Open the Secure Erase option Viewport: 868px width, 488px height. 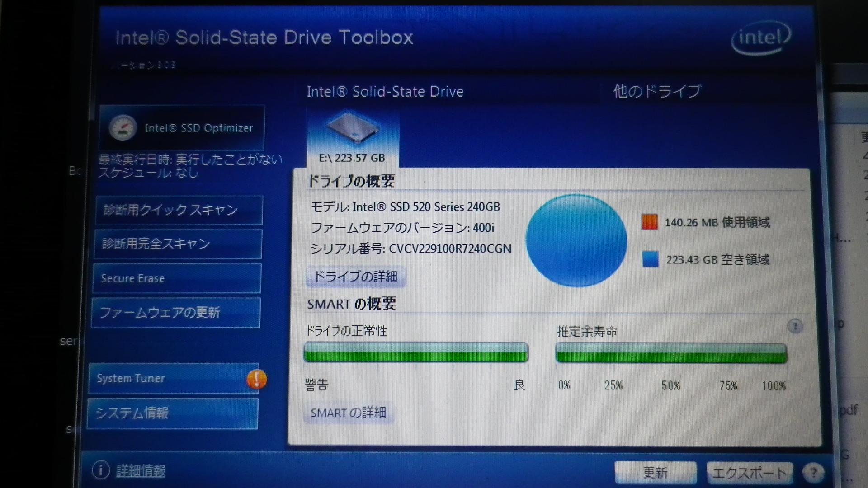(x=177, y=278)
